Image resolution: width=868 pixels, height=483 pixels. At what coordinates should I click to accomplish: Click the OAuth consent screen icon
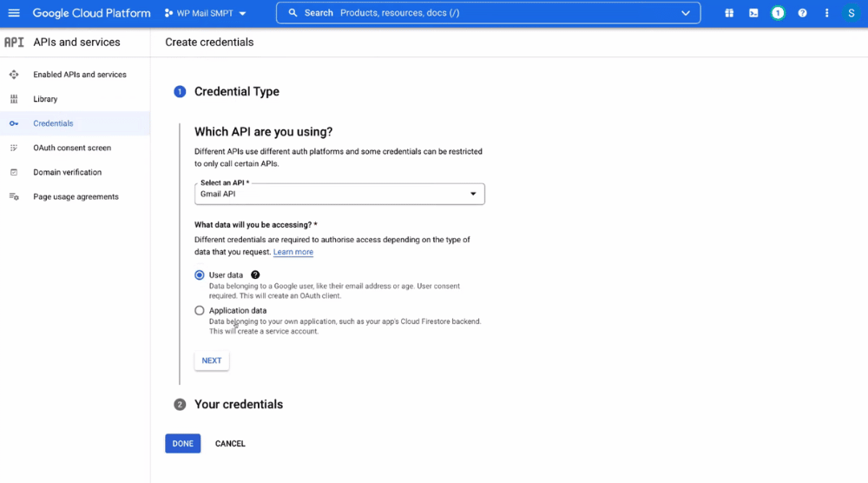tap(14, 148)
